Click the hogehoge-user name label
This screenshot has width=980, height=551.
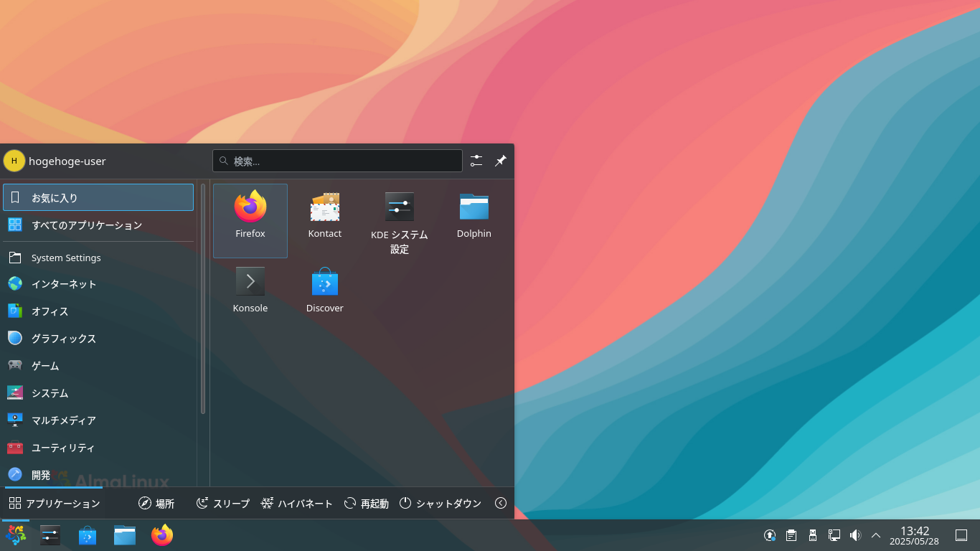67,161
